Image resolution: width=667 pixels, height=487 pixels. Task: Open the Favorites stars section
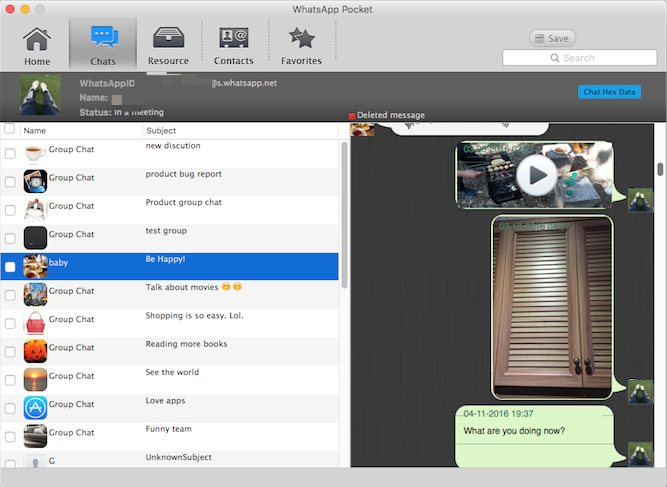(301, 46)
